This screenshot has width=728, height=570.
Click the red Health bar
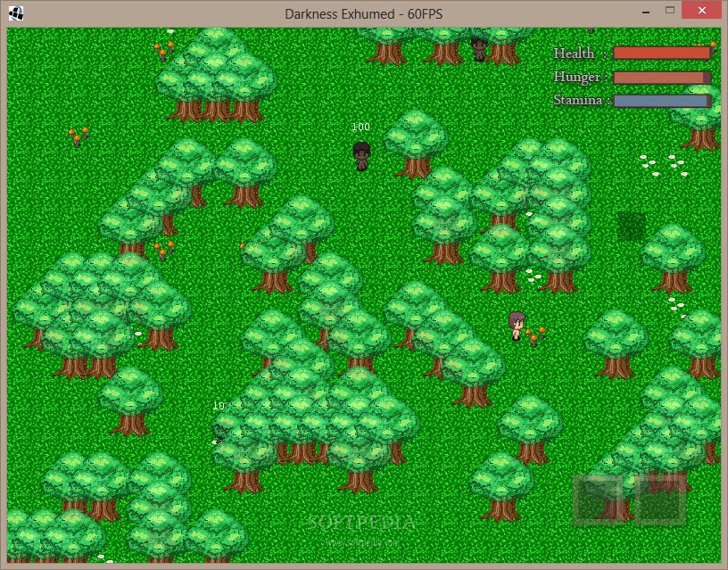662,53
